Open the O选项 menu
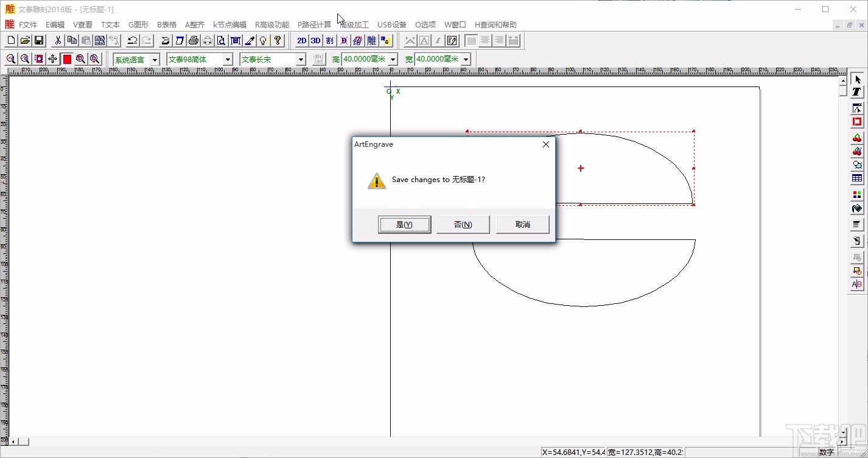Image resolution: width=868 pixels, height=458 pixels. coord(425,25)
